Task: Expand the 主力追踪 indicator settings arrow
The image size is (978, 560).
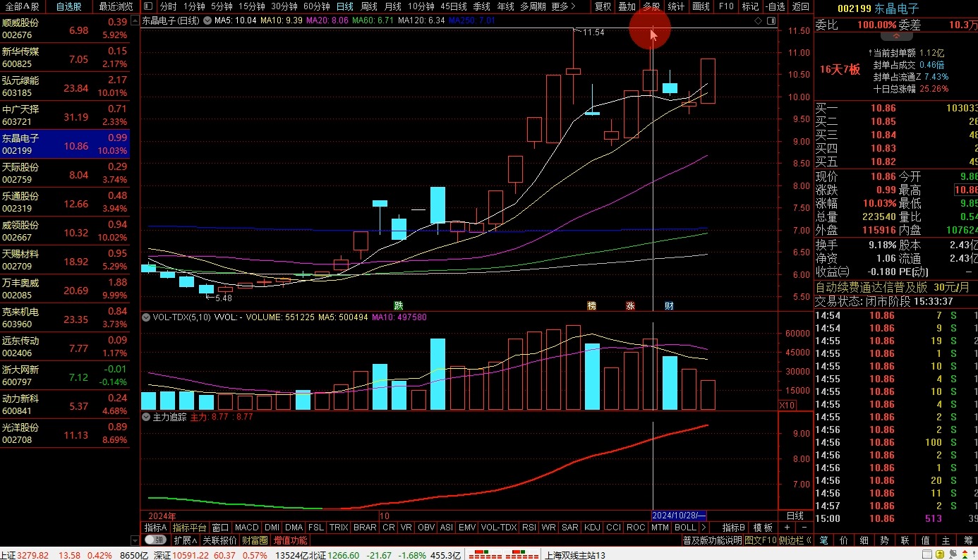Action: tap(146, 417)
